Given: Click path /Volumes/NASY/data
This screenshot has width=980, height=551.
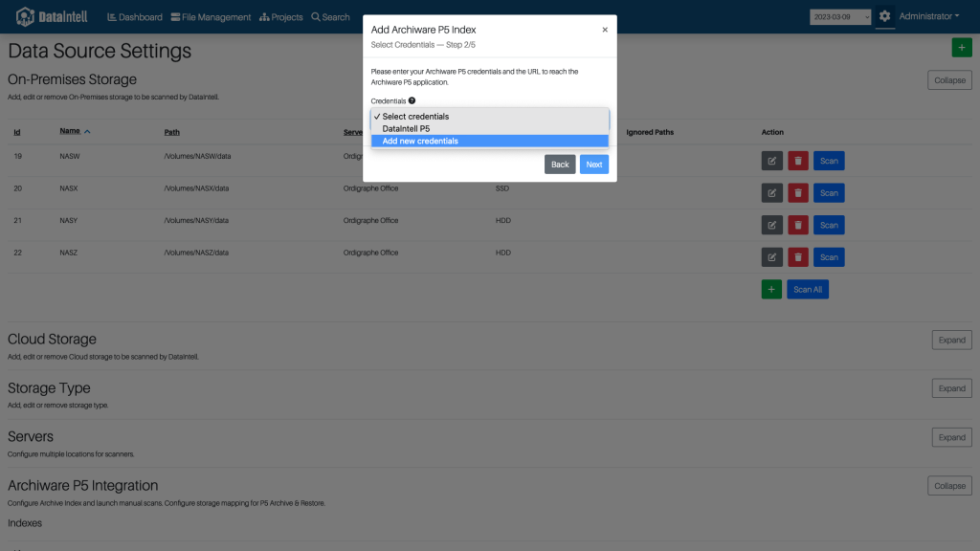Looking at the screenshot, I should [196, 221].
